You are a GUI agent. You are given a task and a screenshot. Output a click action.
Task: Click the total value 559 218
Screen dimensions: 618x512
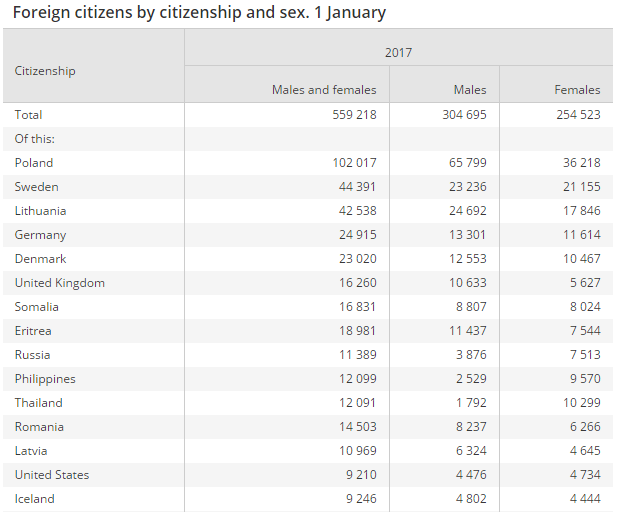point(354,115)
